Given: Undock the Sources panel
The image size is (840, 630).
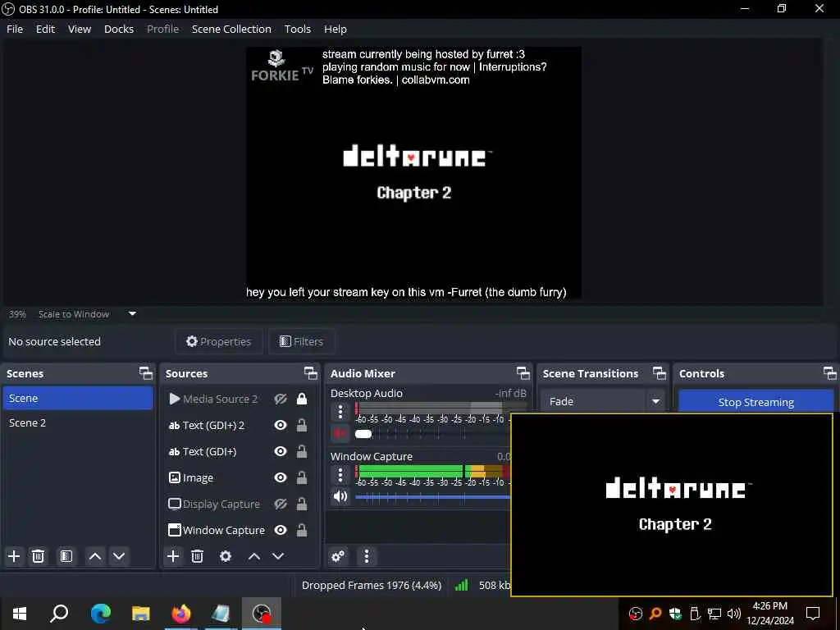Looking at the screenshot, I should 311,373.
